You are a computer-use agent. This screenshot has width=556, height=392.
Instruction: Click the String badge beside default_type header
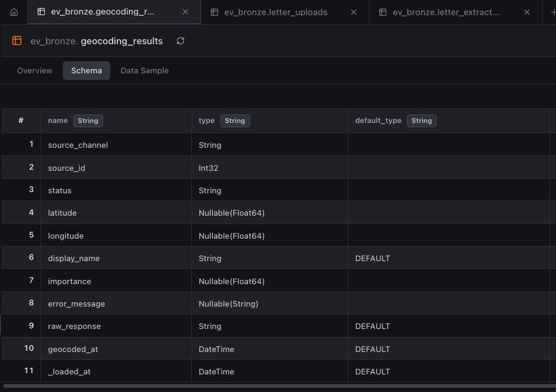pyautogui.click(x=422, y=121)
